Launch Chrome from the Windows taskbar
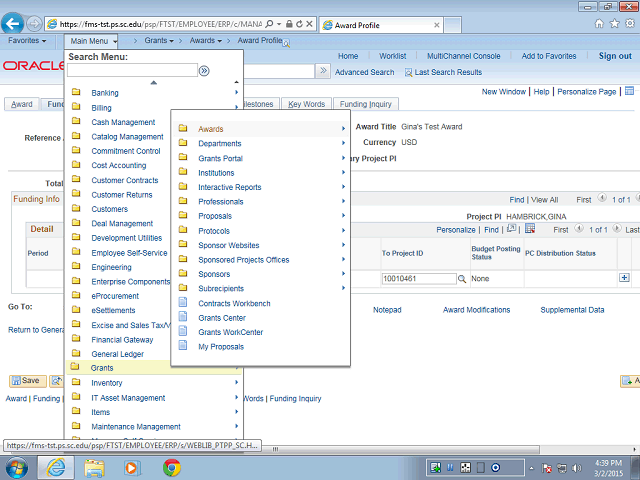640x480 pixels. 171,467
